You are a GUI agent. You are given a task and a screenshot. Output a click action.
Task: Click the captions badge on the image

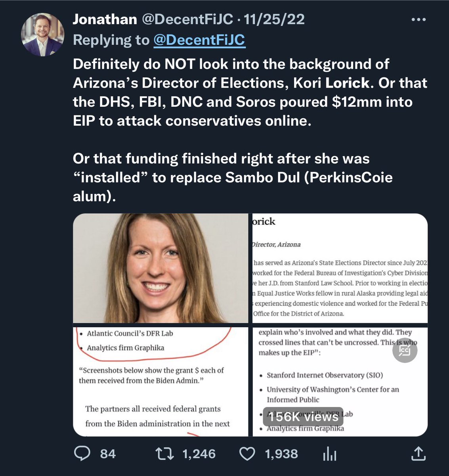pyautogui.click(x=405, y=350)
